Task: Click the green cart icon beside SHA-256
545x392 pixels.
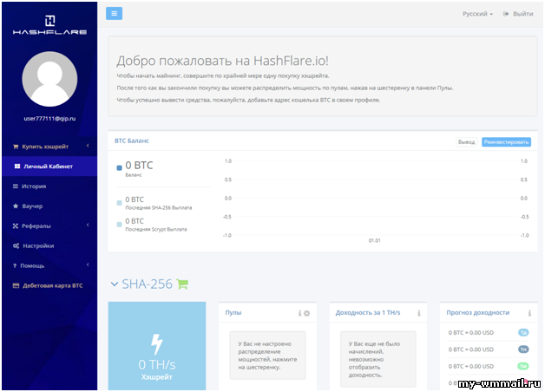Action: click(182, 284)
